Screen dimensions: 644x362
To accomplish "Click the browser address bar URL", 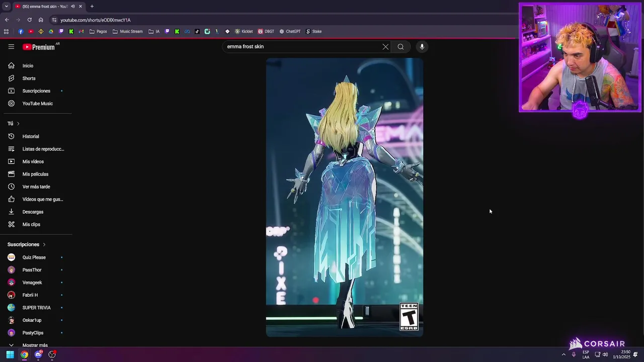I will click(96, 20).
